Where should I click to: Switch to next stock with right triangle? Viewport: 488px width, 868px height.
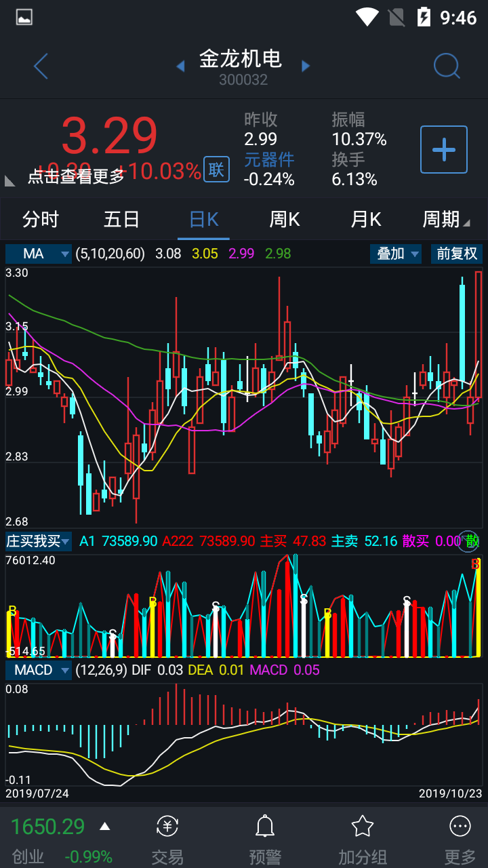(x=306, y=66)
